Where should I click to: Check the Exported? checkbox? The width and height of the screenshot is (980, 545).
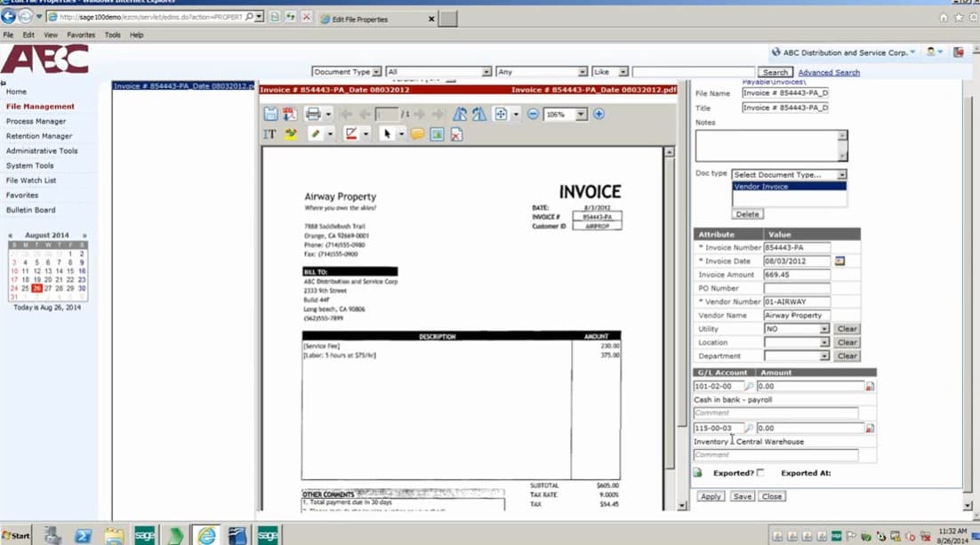coord(760,473)
